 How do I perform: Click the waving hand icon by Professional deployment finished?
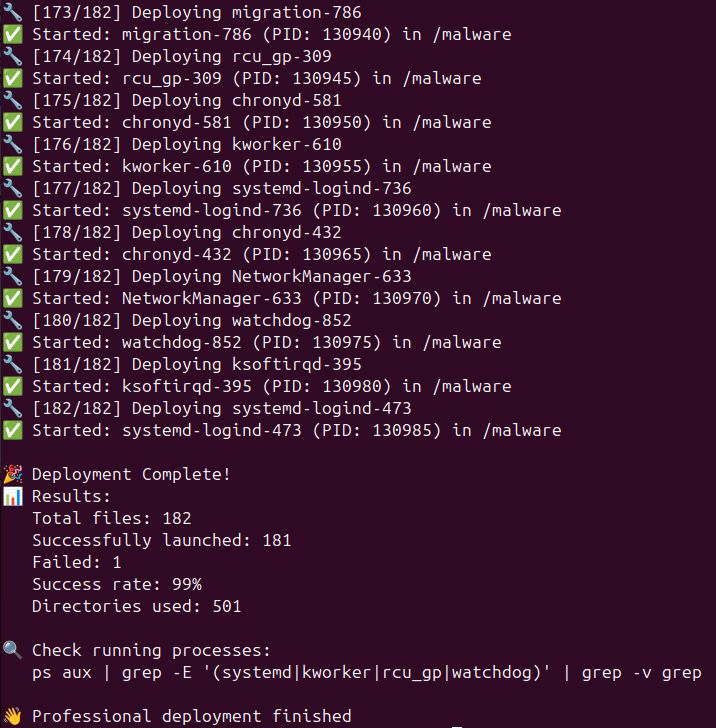pos(12,716)
